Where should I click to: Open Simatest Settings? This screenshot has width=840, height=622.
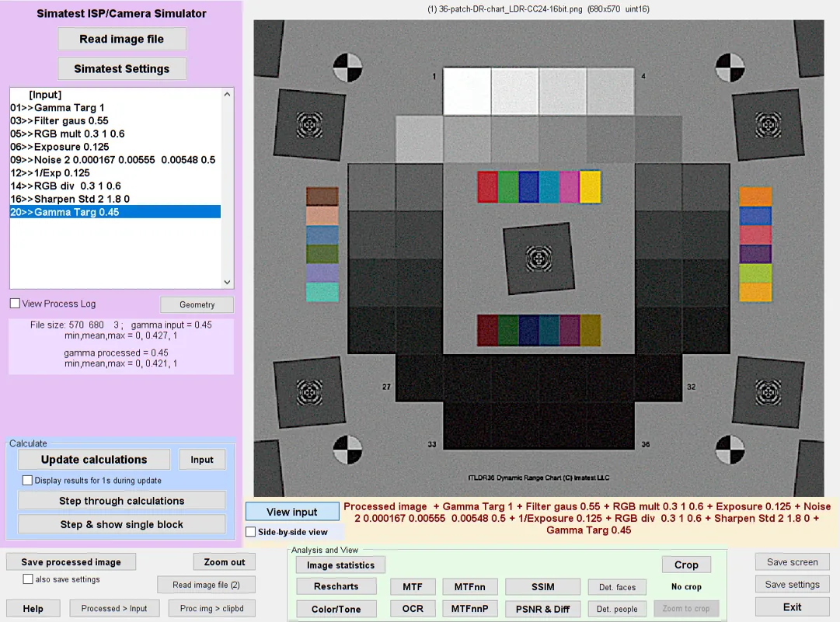point(121,69)
